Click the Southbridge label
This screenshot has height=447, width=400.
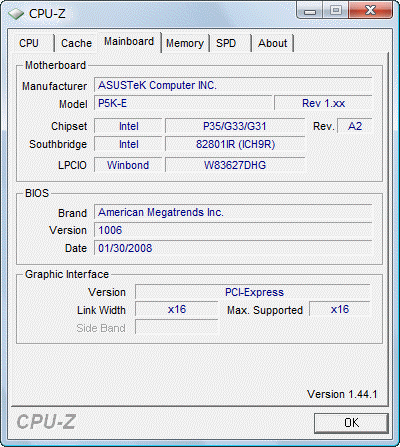[58, 144]
